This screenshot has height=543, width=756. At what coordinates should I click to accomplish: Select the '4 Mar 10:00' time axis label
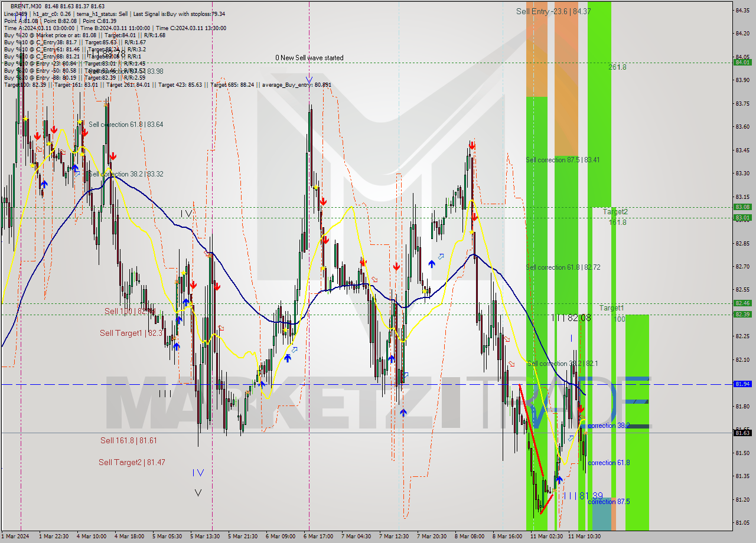92,537
